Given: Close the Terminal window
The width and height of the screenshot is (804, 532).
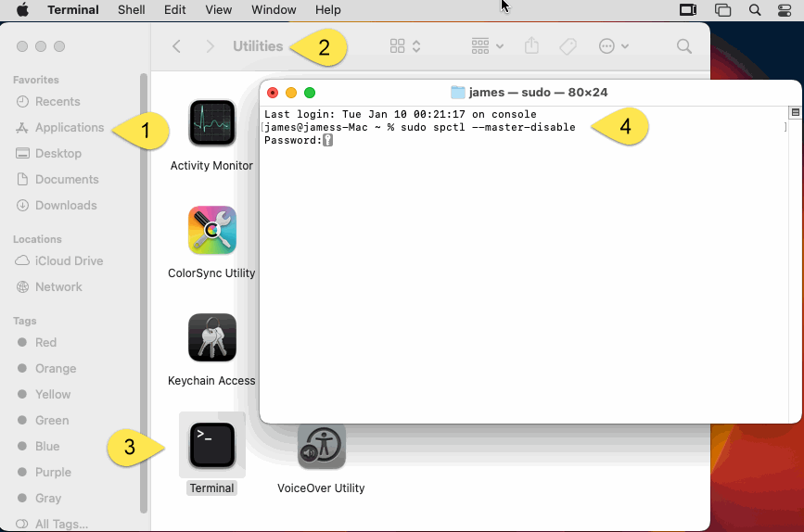Looking at the screenshot, I should coord(273,93).
